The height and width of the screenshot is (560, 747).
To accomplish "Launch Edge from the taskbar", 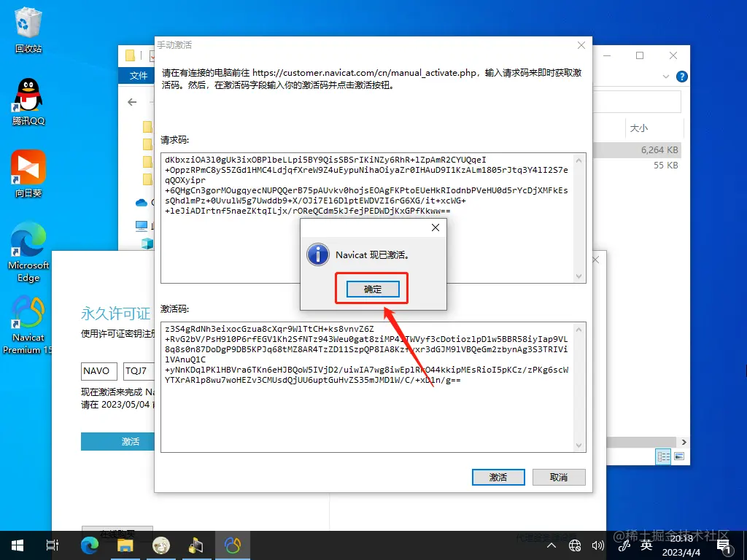I will (90, 545).
